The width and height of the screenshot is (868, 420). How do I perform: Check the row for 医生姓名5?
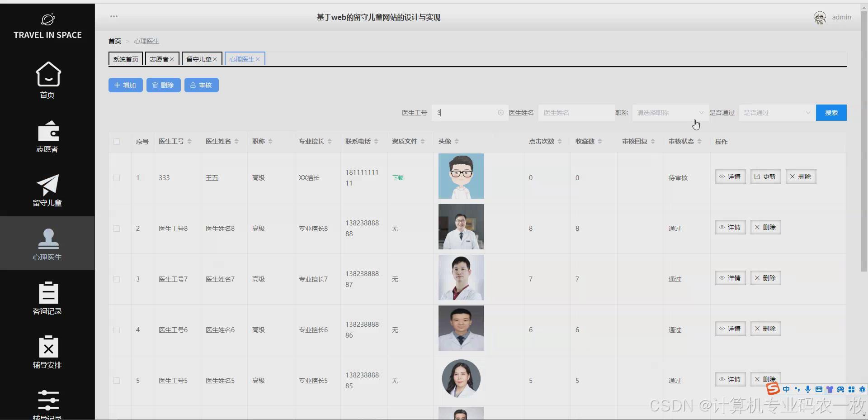click(117, 381)
